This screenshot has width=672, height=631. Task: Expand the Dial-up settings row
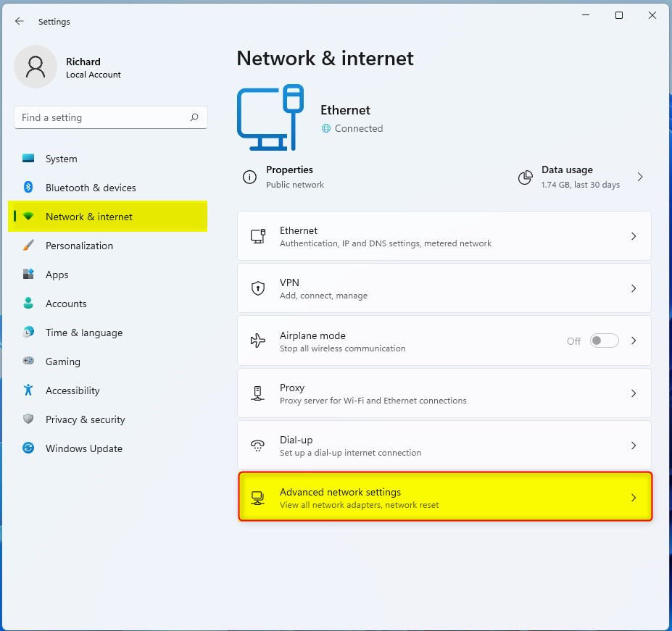pyautogui.click(x=444, y=445)
